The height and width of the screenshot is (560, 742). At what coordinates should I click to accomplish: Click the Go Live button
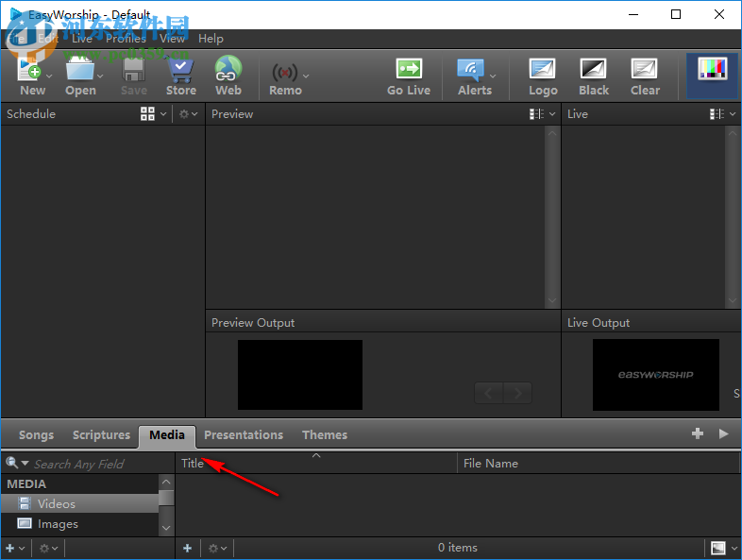click(x=409, y=76)
